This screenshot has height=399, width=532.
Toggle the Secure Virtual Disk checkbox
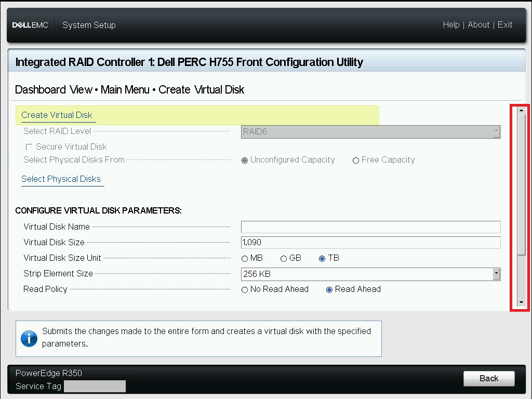(29, 147)
